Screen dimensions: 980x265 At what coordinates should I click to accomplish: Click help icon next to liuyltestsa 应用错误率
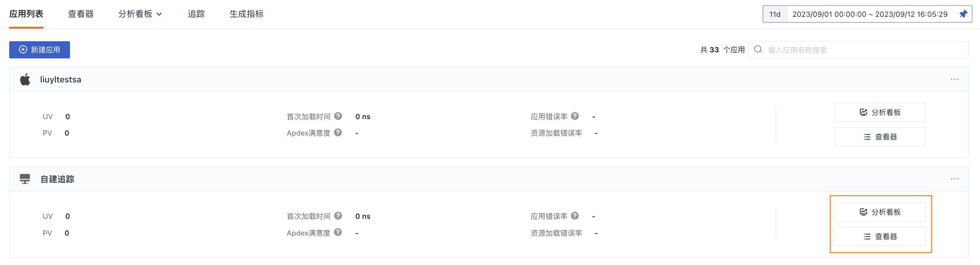575,116
